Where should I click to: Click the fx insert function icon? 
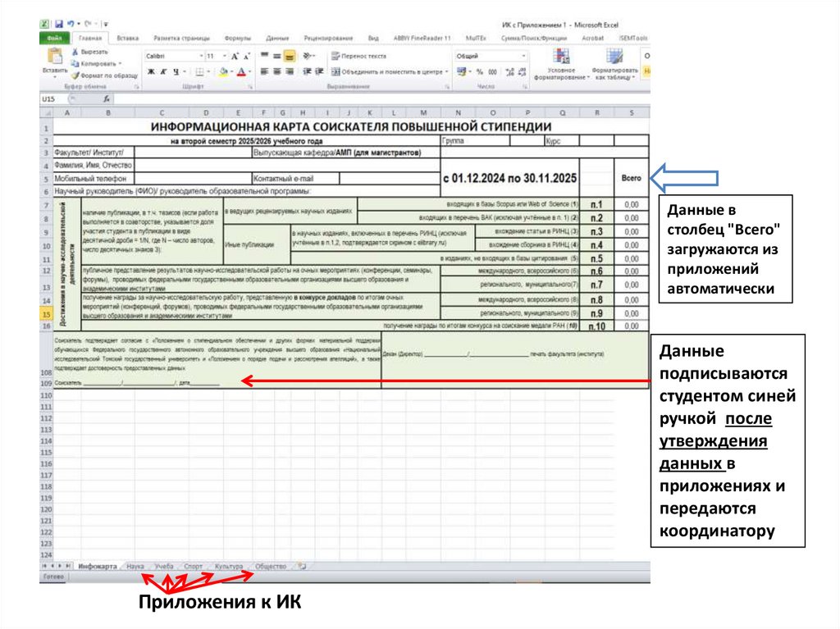(x=106, y=99)
